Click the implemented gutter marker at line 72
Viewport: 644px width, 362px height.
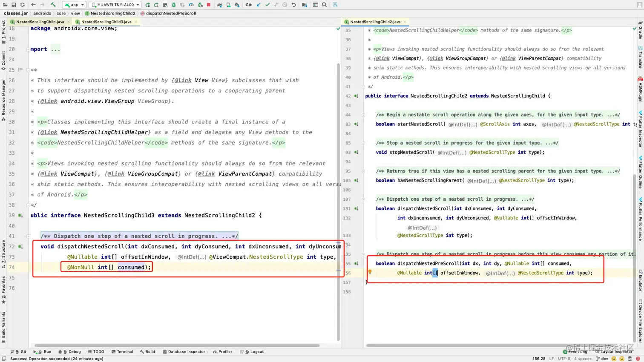click(20, 246)
